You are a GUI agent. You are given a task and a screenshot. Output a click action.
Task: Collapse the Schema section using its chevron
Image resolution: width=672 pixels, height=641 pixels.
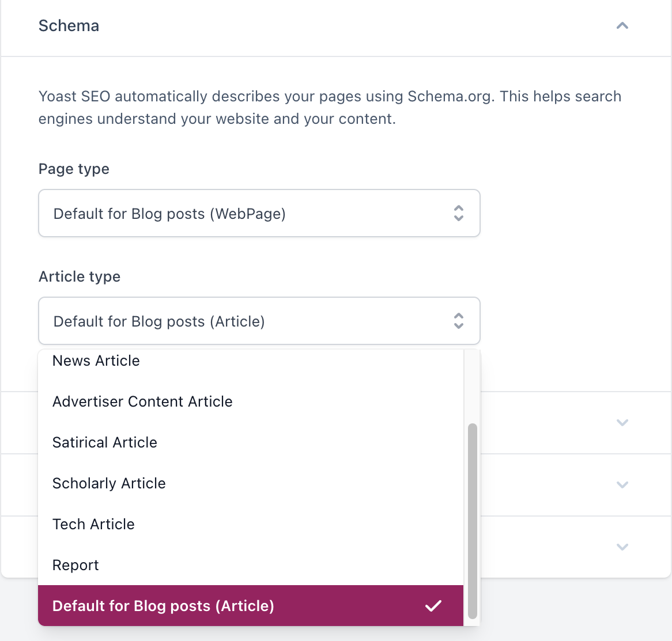coord(622,26)
